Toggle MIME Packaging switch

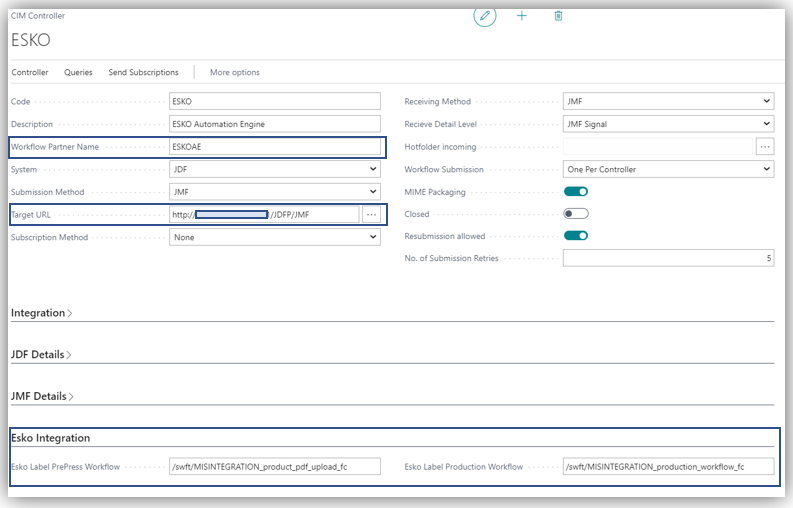tap(575, 191)
